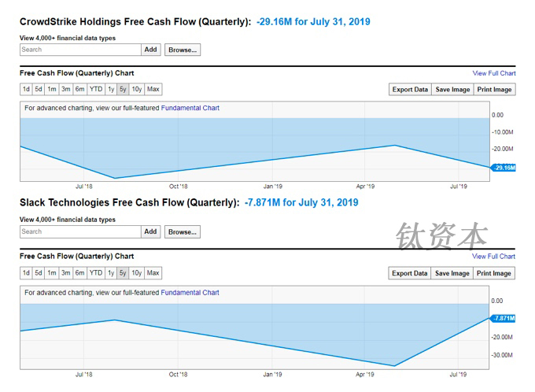Select 1y range in Slack chart
Screen dimensions: 535x392
(111, 273)
